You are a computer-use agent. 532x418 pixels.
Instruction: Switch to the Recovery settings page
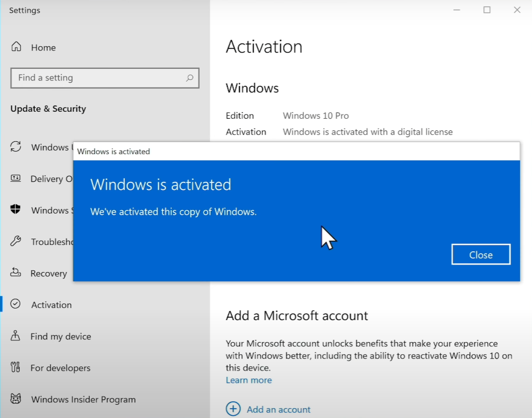coord(49,273)
